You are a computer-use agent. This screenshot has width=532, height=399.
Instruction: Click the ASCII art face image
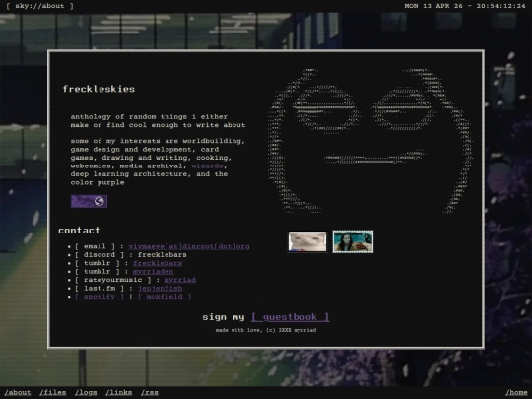tap(369, 141)
